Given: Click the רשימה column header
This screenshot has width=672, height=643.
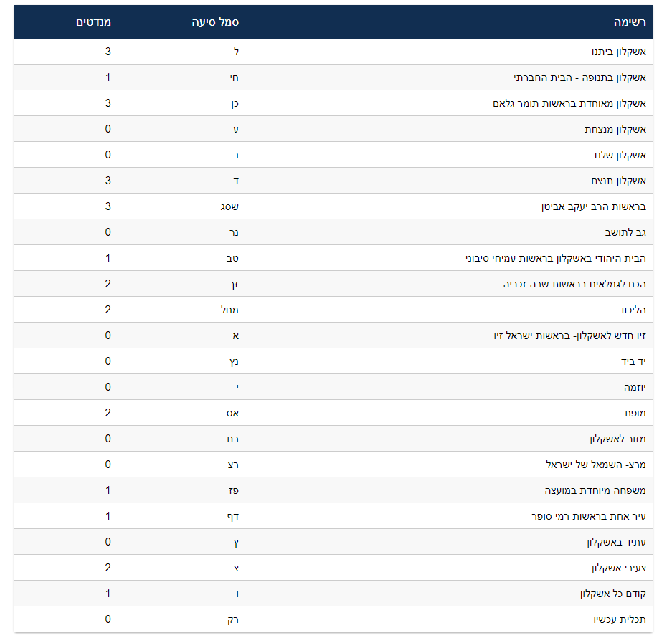Looking at the screenshot, I should pos(630,22).
